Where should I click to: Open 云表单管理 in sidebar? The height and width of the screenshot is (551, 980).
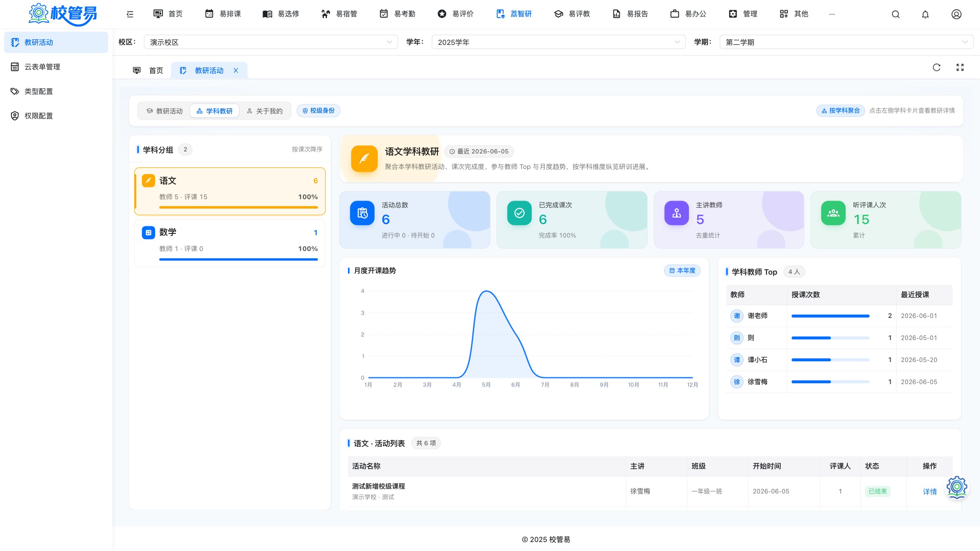pyautogui.click(x=56, y=67)
